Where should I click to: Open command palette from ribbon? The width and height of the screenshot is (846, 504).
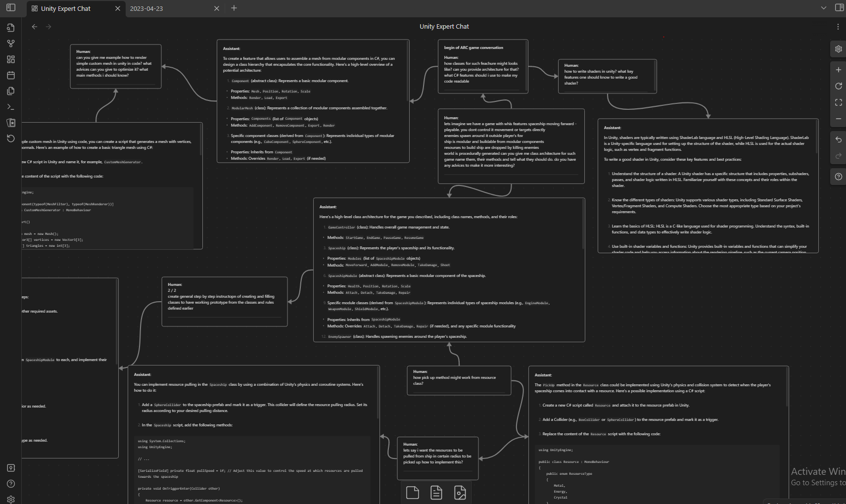(x=11, y=107)
